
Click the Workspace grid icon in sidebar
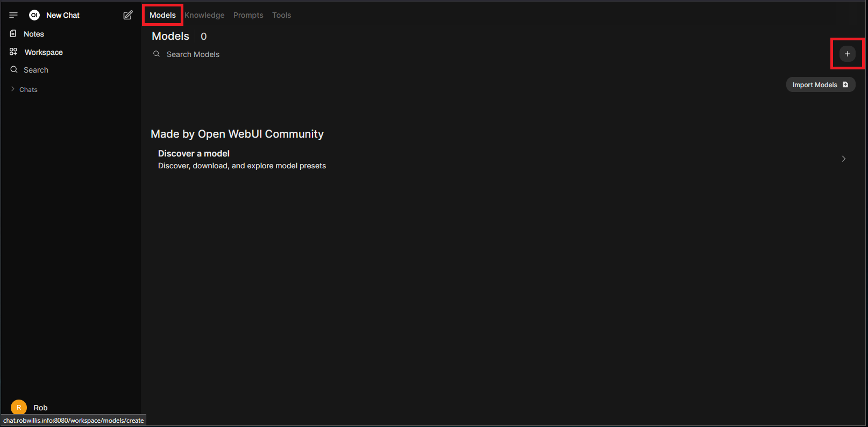pos(13,52)
